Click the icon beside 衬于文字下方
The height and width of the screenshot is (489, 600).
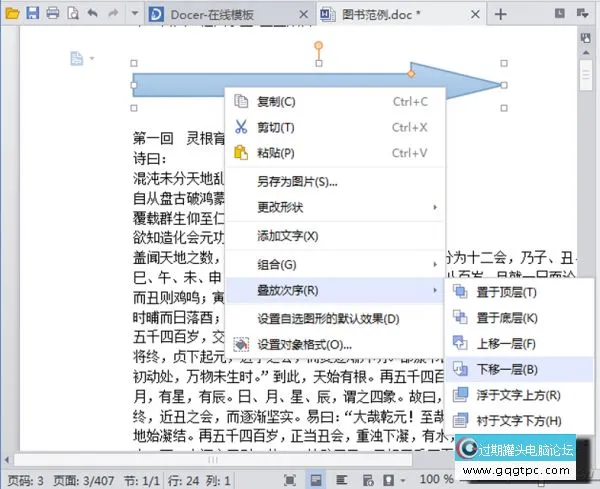(x=460, y=420)
